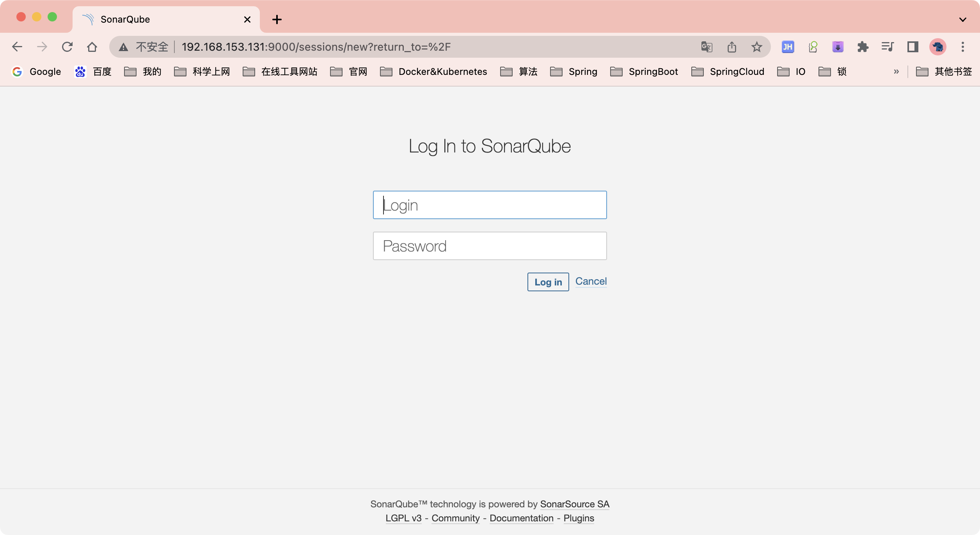Click the Cancel link

pos(591,281)
